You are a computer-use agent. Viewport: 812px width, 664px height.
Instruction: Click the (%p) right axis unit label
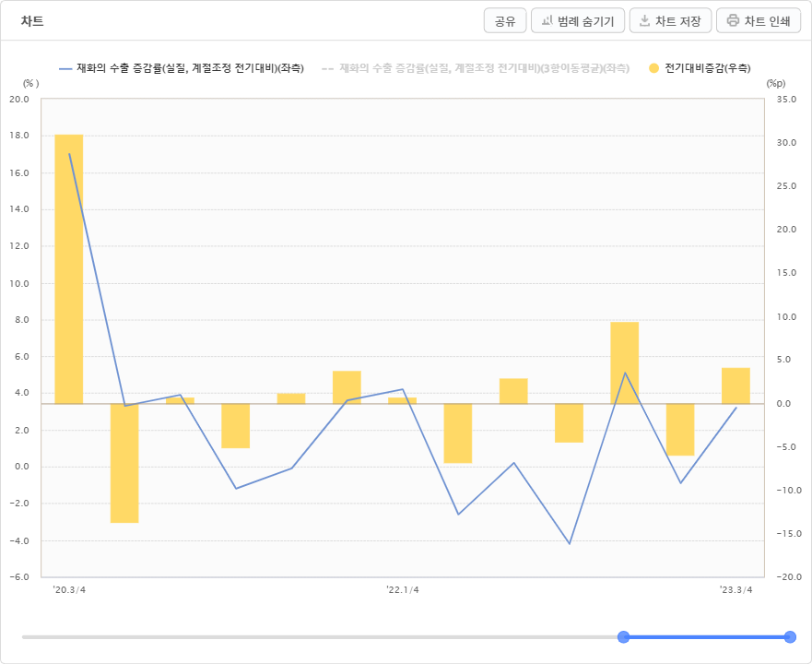(776, 83)
